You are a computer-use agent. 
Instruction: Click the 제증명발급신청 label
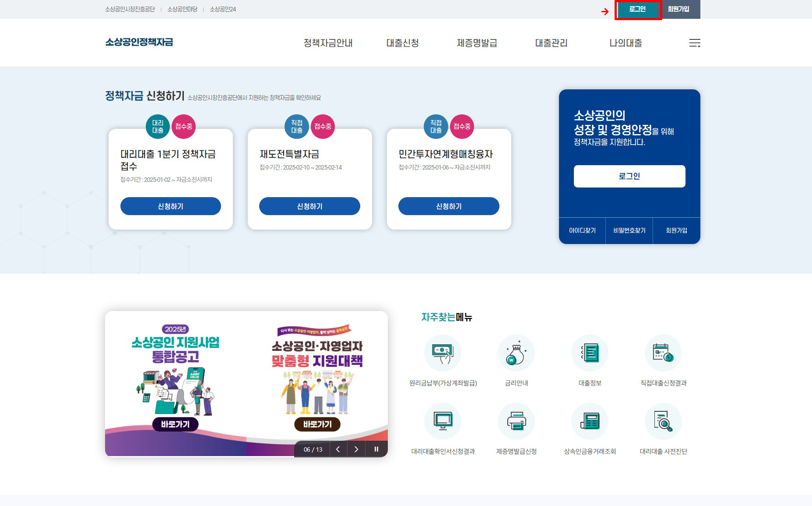click(517, 452)
